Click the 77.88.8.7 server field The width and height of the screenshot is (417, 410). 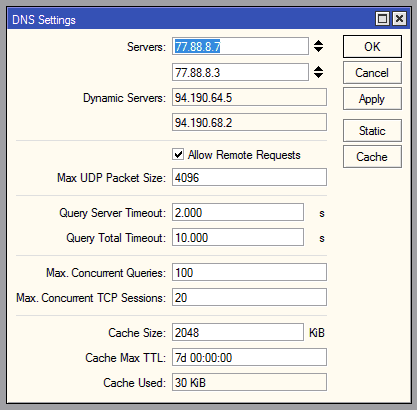[x=240, y=46]
